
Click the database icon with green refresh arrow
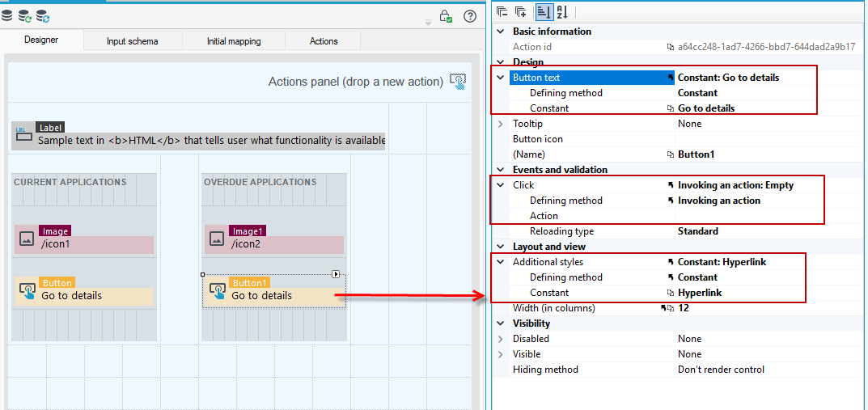point(25,16)
